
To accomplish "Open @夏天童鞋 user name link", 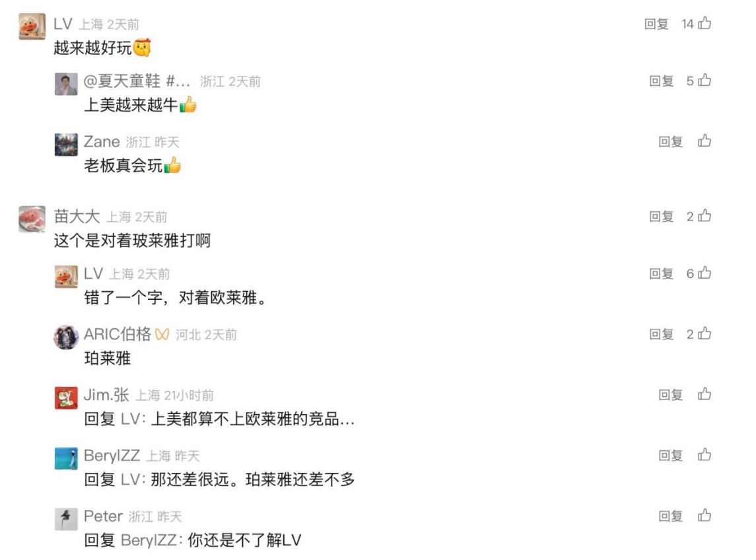I will (x=137, y=81).
